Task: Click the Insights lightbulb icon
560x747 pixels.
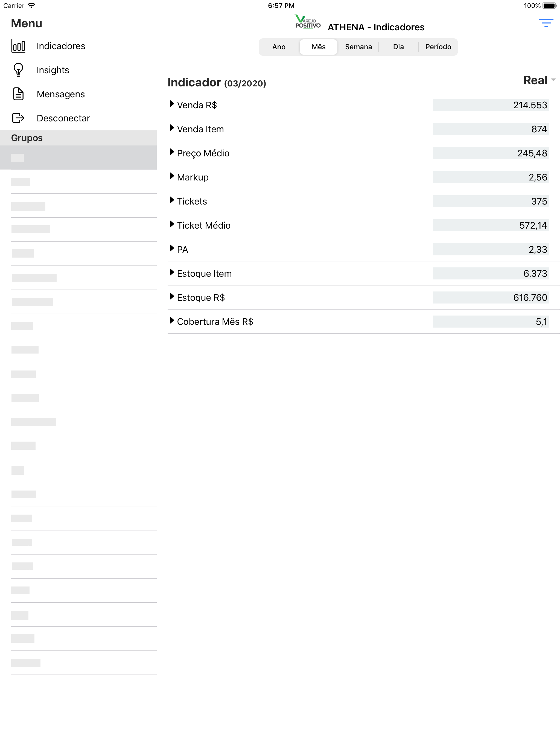Action: (18, 70)
